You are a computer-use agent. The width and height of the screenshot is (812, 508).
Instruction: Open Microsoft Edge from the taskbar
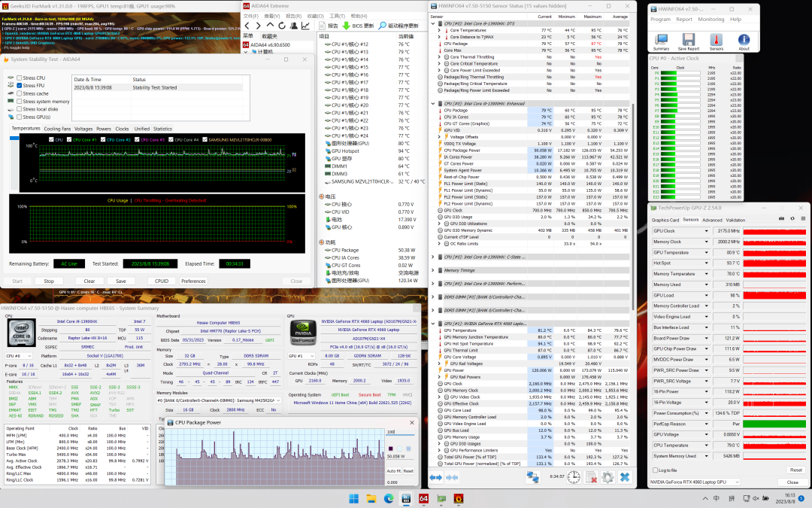pos(389,498)
